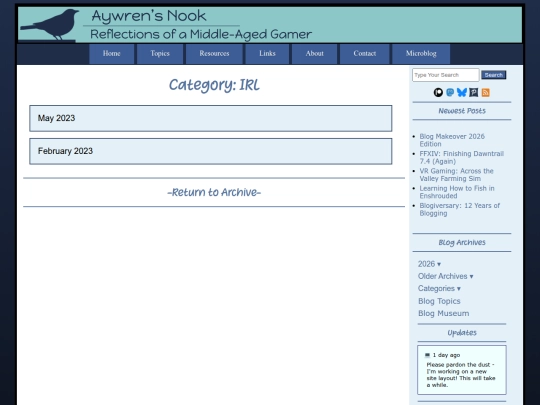The image size is (540, 405).
Task: Open the Links menu item
Action: pos(267,54)
